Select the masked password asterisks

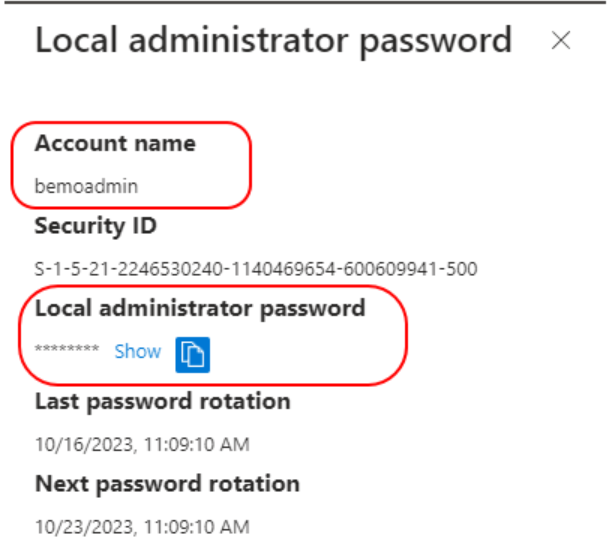(67, 348)
